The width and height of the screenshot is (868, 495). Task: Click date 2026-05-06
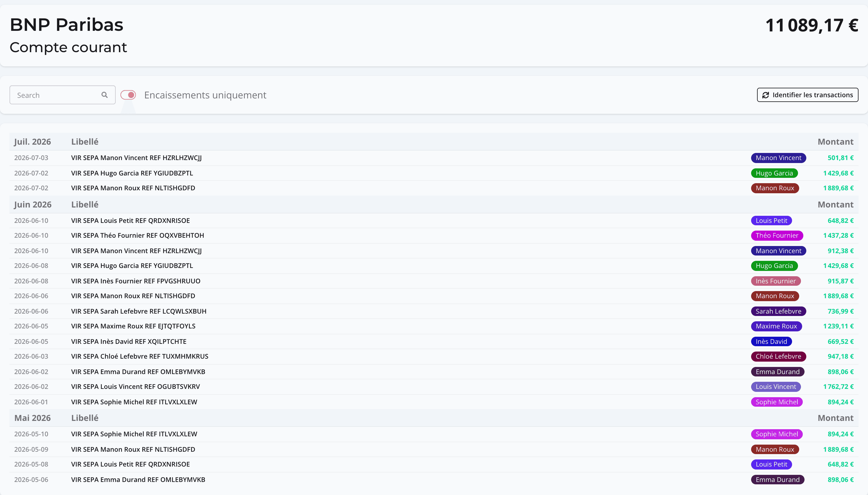pos(31,480)
